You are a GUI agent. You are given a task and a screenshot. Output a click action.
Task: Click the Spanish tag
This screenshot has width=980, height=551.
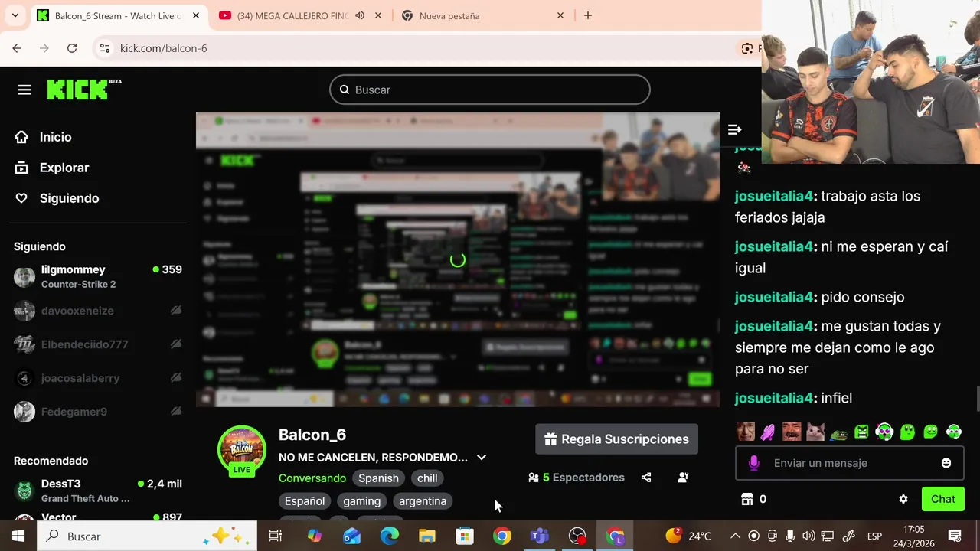tap(378, 478)
